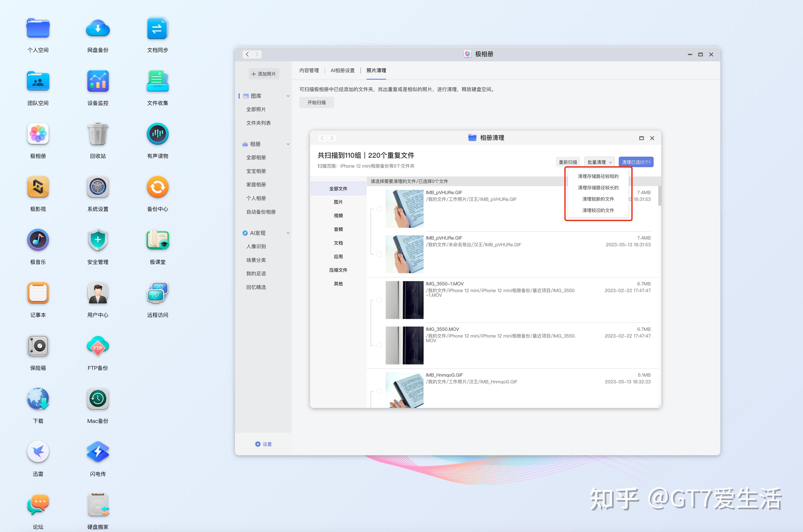Switch to the 内容管理 tab
Image resolution: width=803 pixels, height=532 pixels.
coord(309,70)
